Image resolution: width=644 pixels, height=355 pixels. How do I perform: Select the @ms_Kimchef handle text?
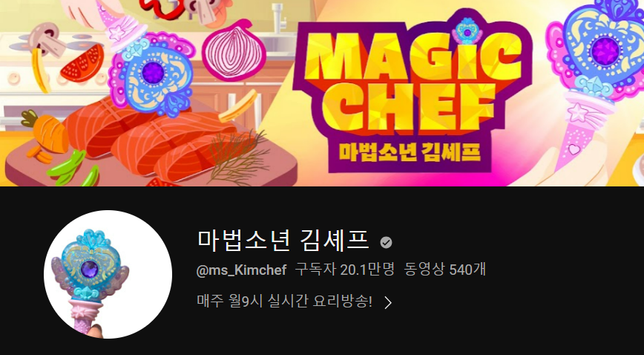(242, 270)
